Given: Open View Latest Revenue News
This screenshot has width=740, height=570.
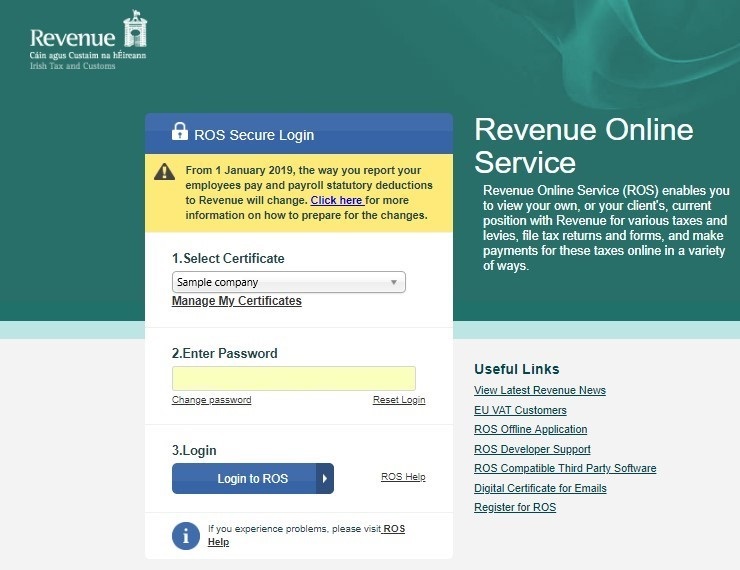Looking at the screenshot, I should click(540, 390).
